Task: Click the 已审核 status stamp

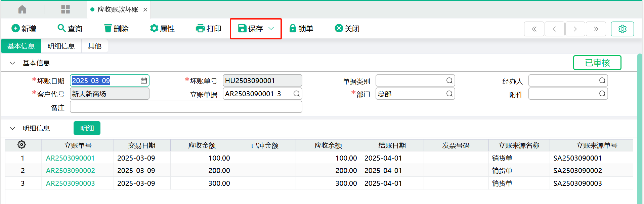Action: tap(597, 63)
